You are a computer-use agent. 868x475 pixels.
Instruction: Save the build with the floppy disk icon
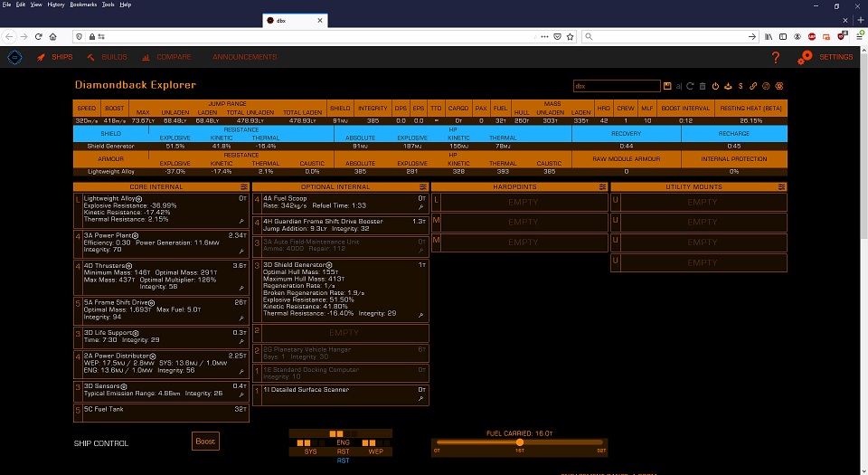point(667,86)
